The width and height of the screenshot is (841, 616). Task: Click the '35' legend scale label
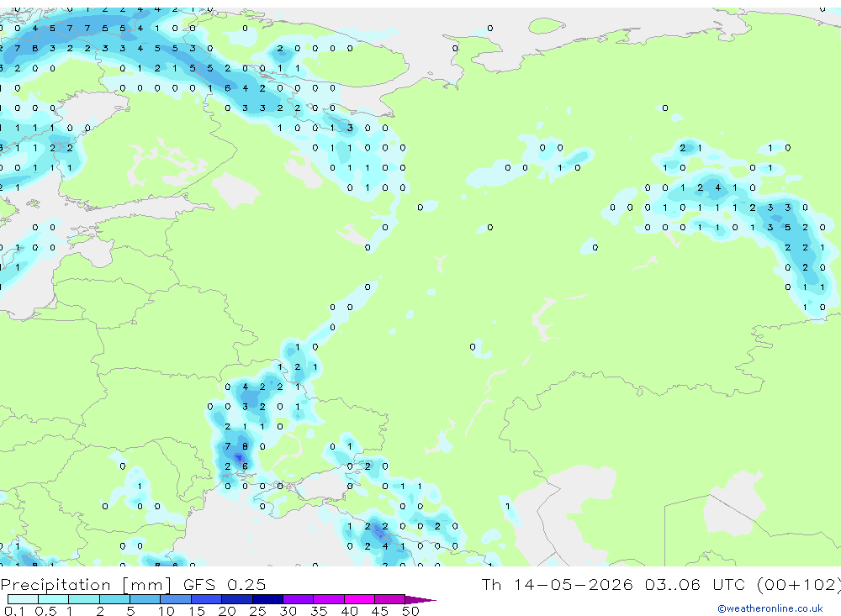click(319, 611)
